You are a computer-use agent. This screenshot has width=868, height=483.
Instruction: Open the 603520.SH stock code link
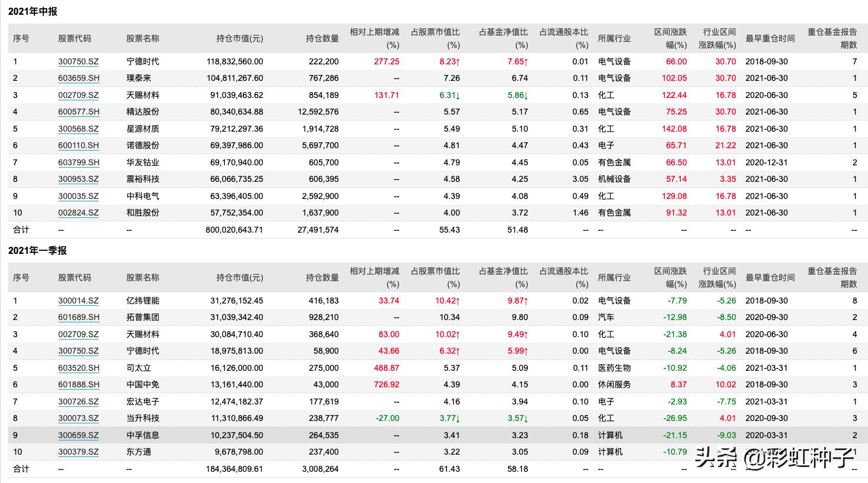click(x=79, y=368)
